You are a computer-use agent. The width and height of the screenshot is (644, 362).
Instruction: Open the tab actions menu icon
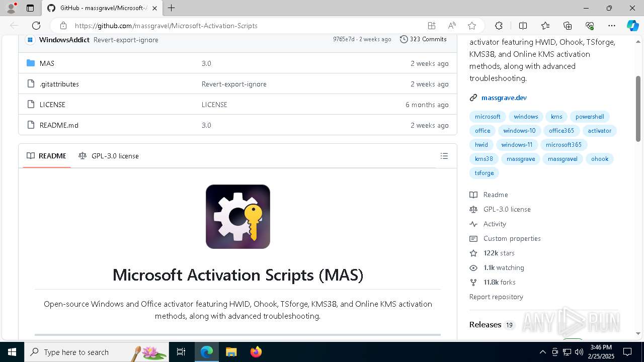click(30, 8)
